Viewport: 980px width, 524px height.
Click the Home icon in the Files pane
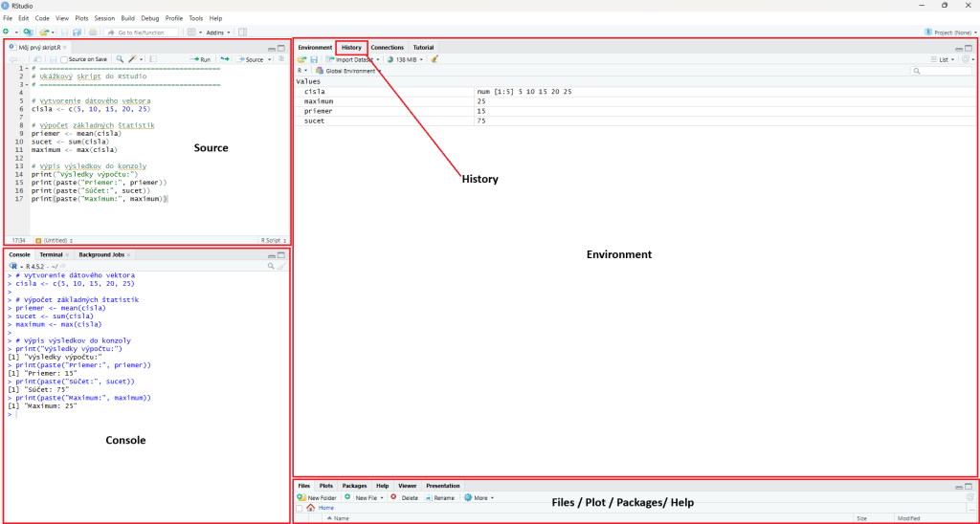[311, 508]
